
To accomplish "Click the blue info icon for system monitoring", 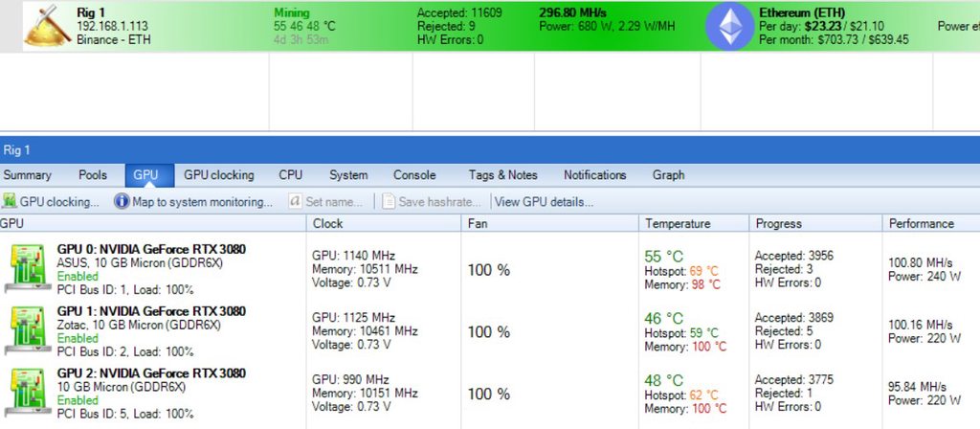I will coord(122,201).
